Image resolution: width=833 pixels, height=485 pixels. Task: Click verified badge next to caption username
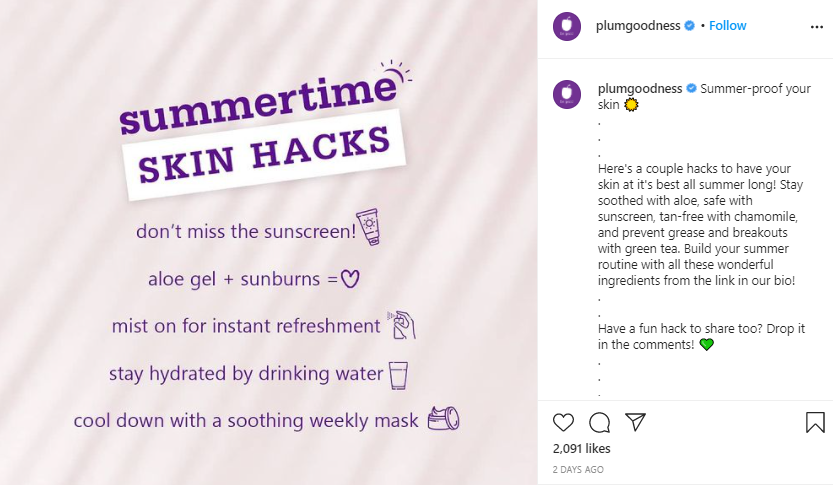(x=689, y=89)
